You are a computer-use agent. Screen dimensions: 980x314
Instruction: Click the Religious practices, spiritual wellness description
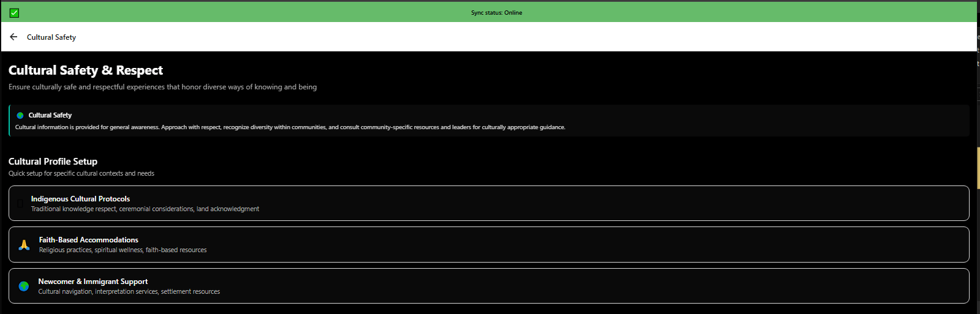[123, 250]
